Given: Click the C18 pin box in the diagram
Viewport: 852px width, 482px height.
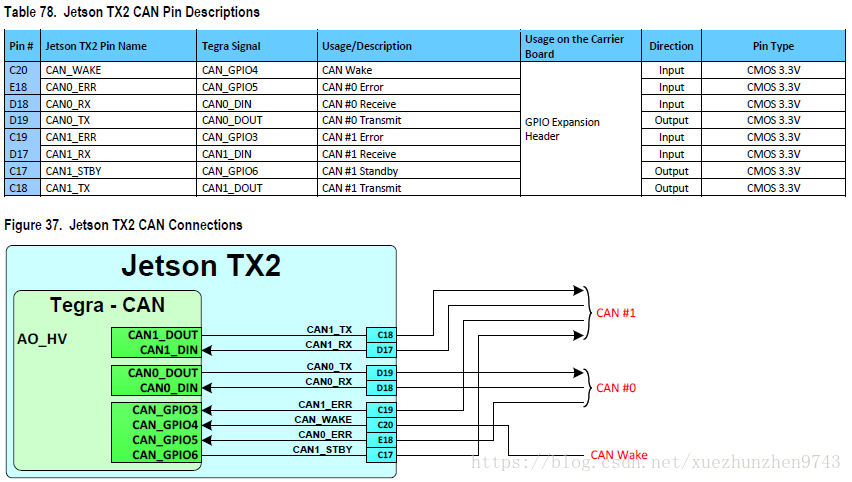Looking at the screenshot, I should coord(381,335).
